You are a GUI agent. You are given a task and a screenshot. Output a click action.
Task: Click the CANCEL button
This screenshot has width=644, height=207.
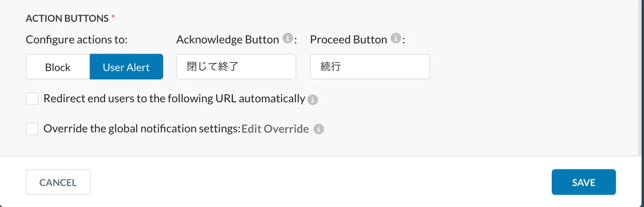pos(58,182)
